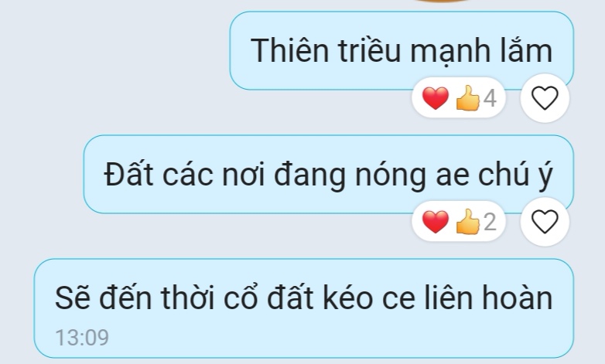
Task: Click the red heart emoji next to count 2
Action: pyautogui.click(x=436, y=222)
